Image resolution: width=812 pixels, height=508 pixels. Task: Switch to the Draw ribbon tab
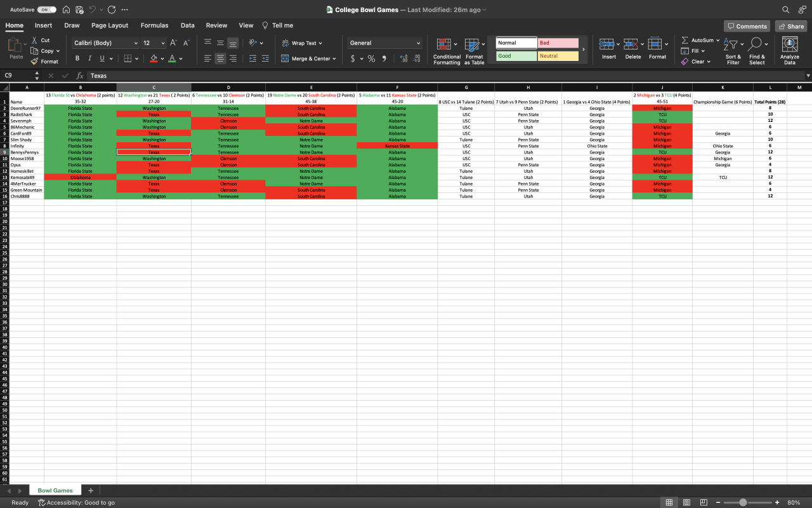point(72,25)
